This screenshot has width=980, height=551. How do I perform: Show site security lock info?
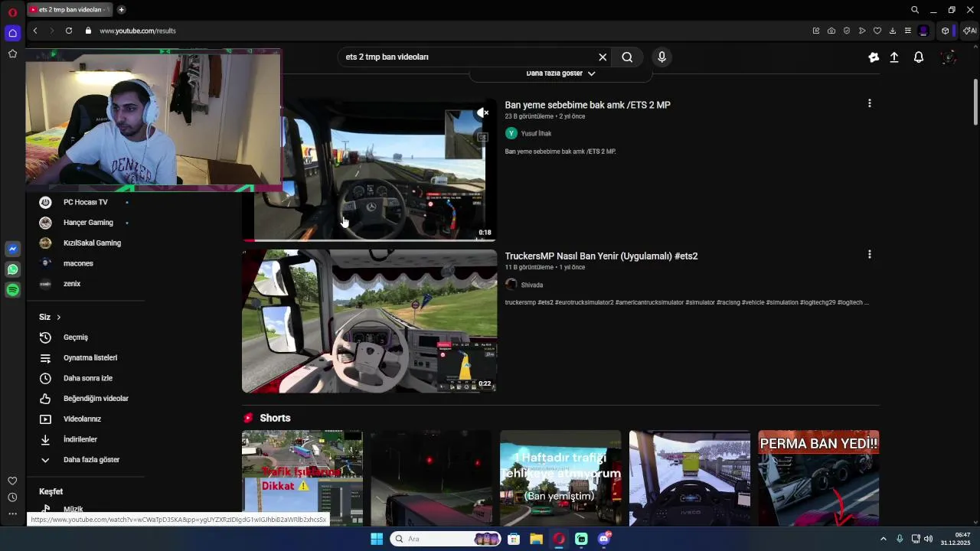[88, 31]
